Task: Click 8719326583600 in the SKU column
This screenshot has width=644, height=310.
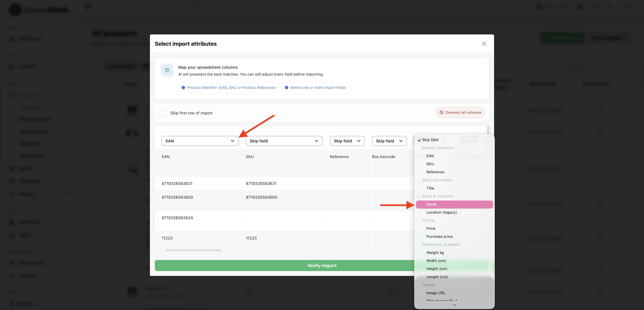Action: (x=261, y=197)
